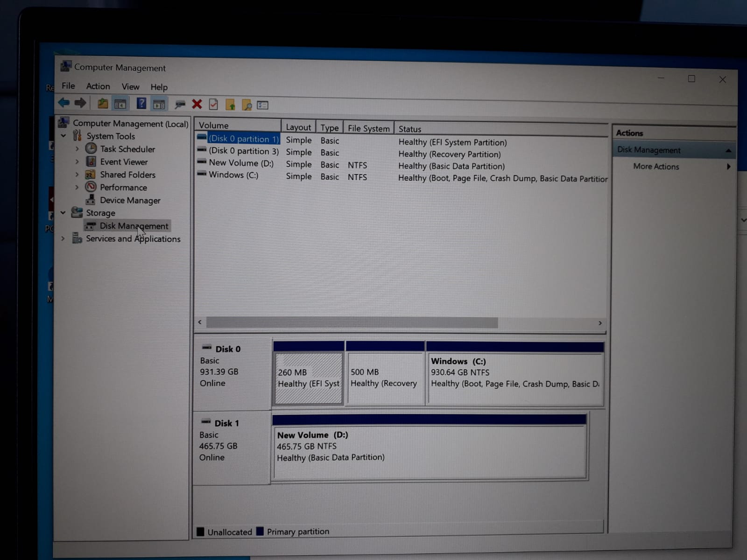Expand the Performance node
The width and height of the screenshot is (747, 560).
pyautogui.click(x=77, y=187)
